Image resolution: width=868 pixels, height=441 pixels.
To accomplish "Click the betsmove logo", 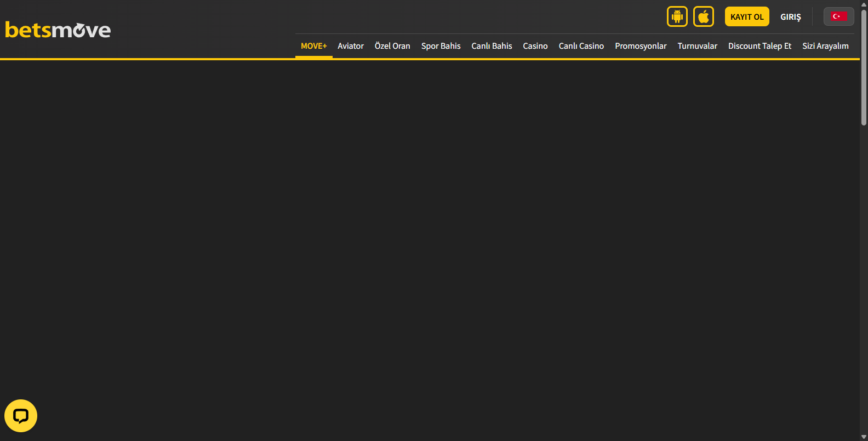I will [58, 30].
